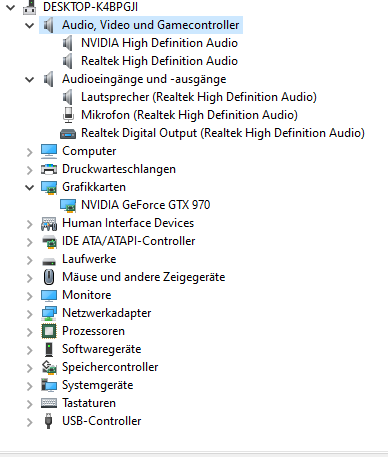Click the NVIDIA GeForce GTX 970 icon
Screen dimensions: 388x457
[x=68, y=205]
